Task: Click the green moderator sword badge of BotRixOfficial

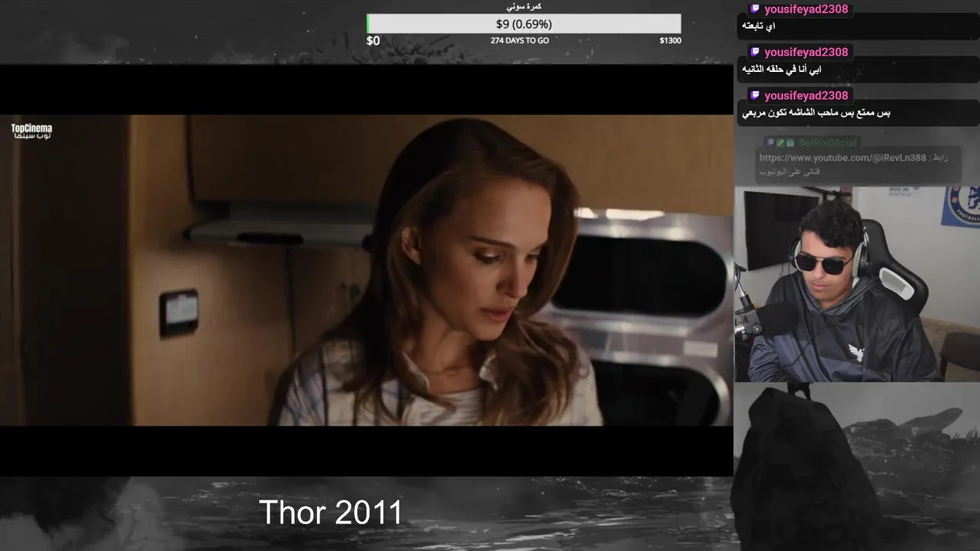Action: pos(780,143)
